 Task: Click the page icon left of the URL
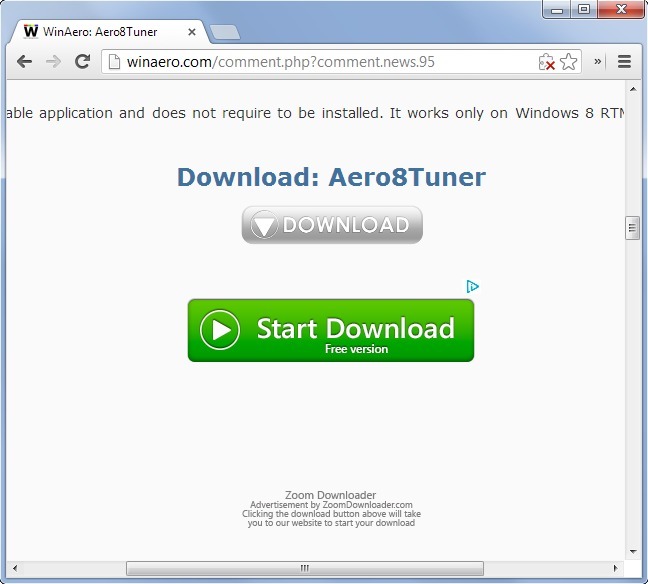point(114,62)
